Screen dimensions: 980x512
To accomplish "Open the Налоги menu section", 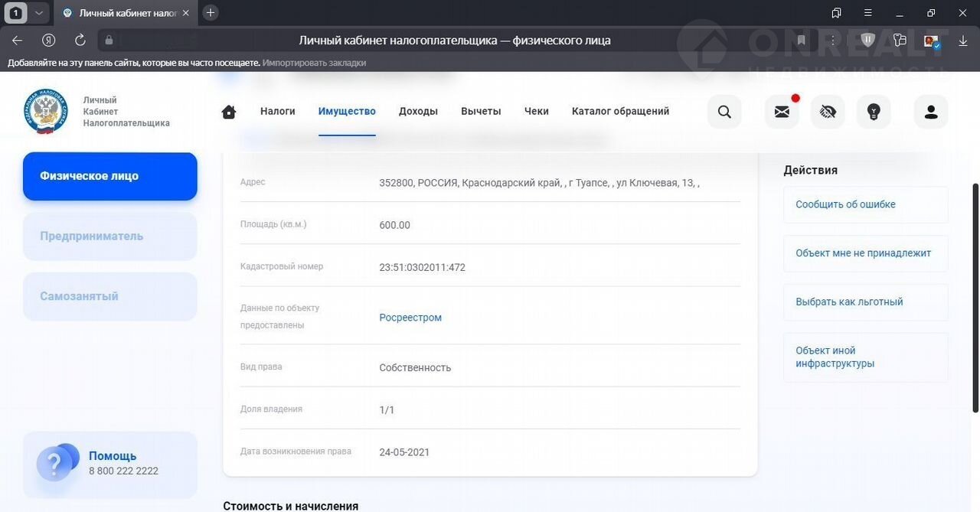I will (277, 112).
